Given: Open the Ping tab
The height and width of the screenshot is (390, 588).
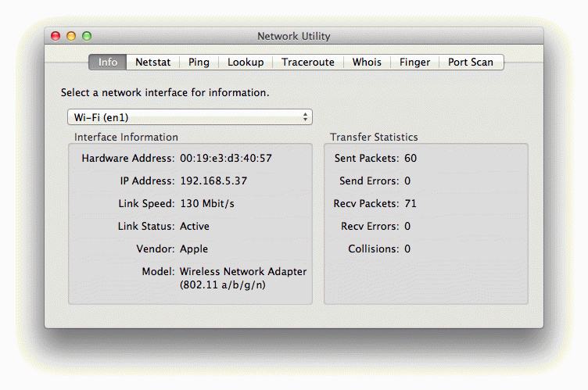Looking at the screenshot, I should [x=199, y=62].
